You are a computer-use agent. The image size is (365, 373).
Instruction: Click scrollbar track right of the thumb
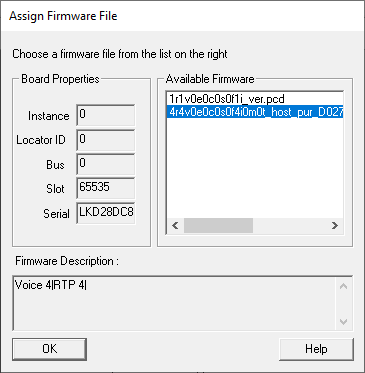pyautogui.click(x=289, y=226)
